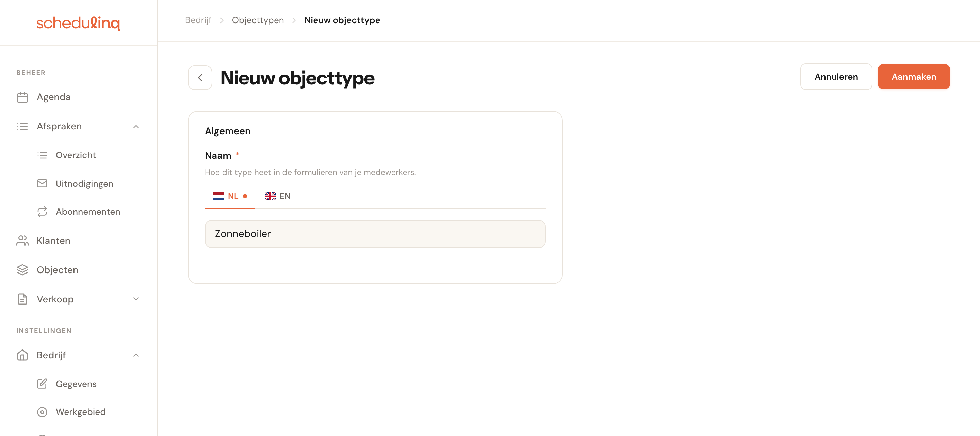Click the Overzicht list icon

point(42,155)
